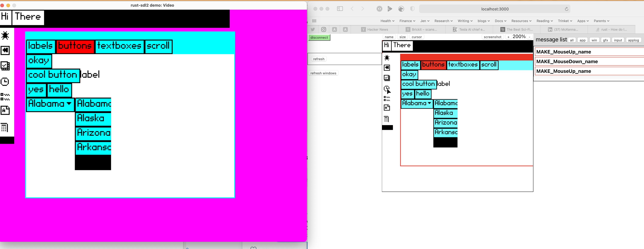The height and width of the screenshot is (249, 644).
Task: Reload the localhost:3000 page
Action: point(566,9)
